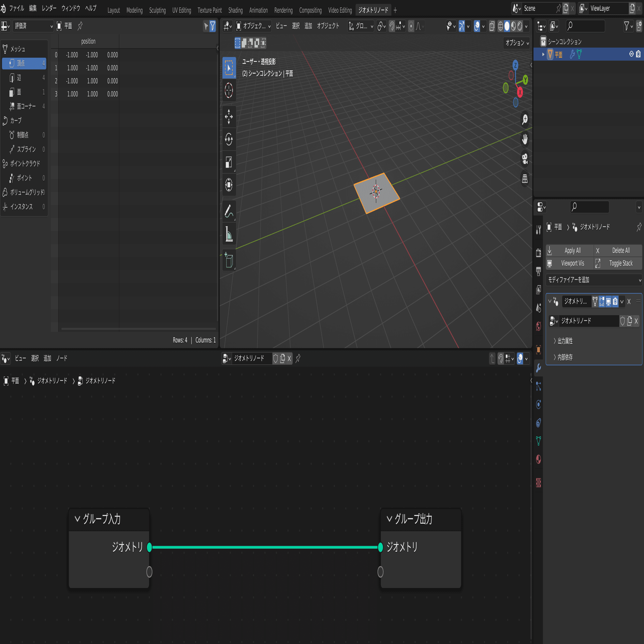This screenshot has width=644, height=644.
Task: Hide 平面 object in viewport via eye icon
Action: click(x=631, y=54)
